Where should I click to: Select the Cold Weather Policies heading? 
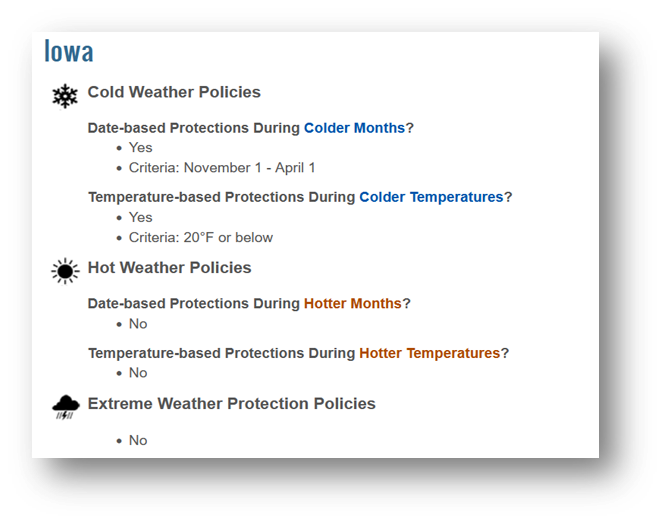[174, 92]
